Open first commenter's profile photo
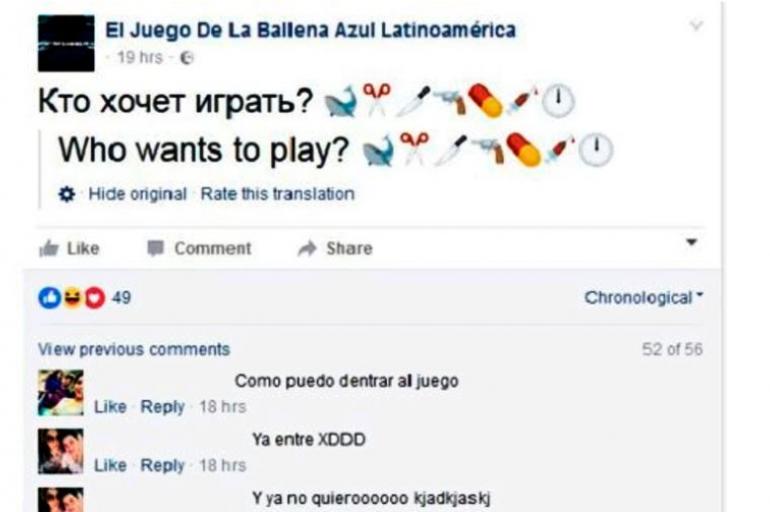770x512 pixels. [61, 393]
